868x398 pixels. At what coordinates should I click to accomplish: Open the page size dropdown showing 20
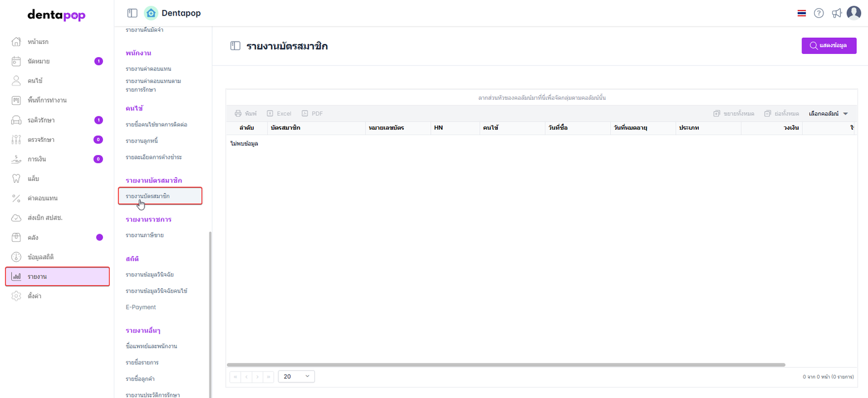pos(296,376)
